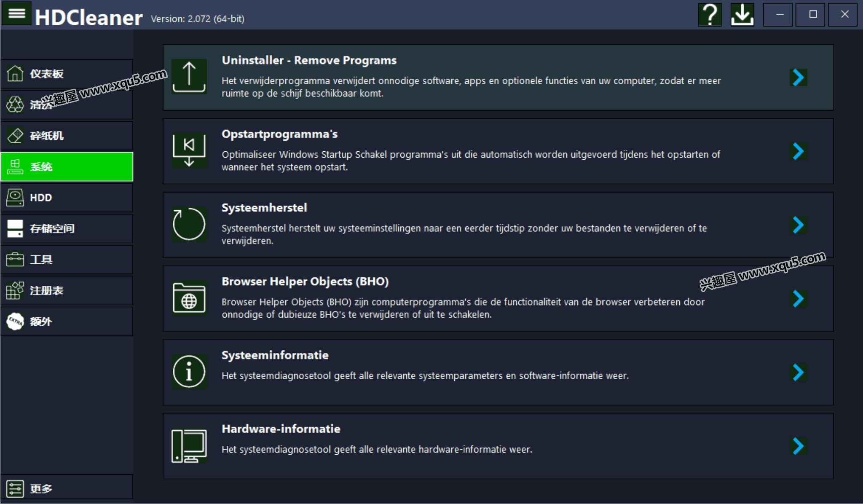Click the eraser icon beside 碎纸机
The width and height of the screenshot is (863, 504).
15,135
